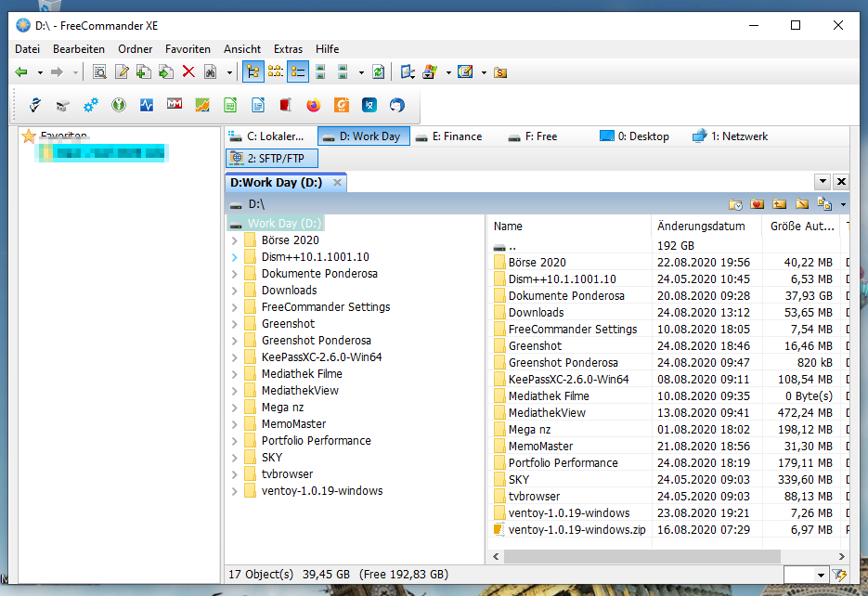Click the green Back arrow in toolbar
This screenshot has width=868, height=596.
(21, 71)
